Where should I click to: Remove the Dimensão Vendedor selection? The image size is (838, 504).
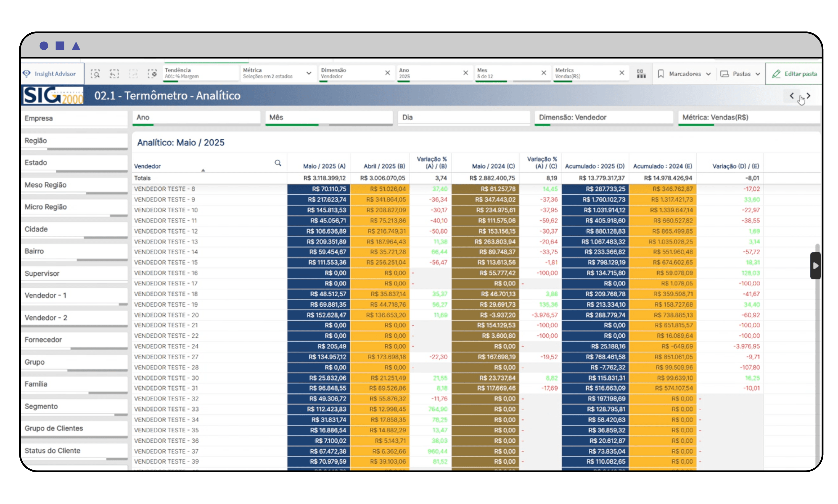click(x=388, y=73)
